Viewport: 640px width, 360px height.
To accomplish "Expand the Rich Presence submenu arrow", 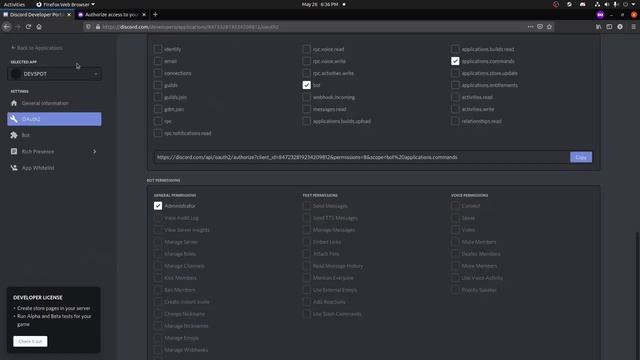I will (x=95, y=151).
